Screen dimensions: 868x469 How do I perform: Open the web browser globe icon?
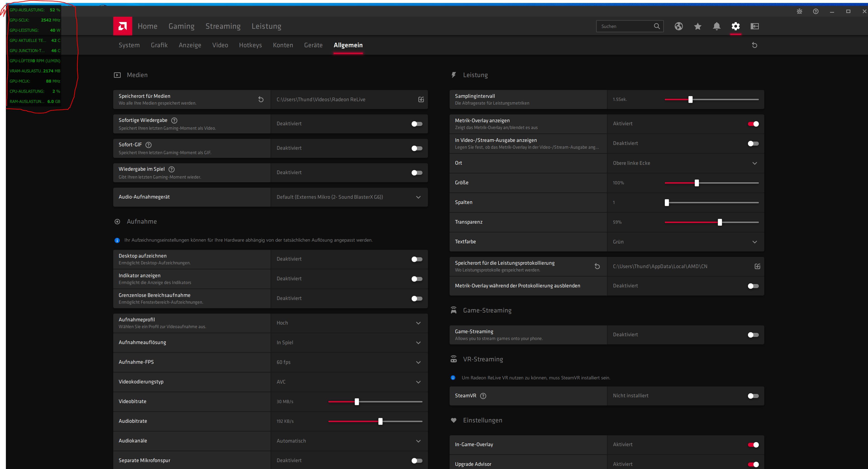point(679,26)
